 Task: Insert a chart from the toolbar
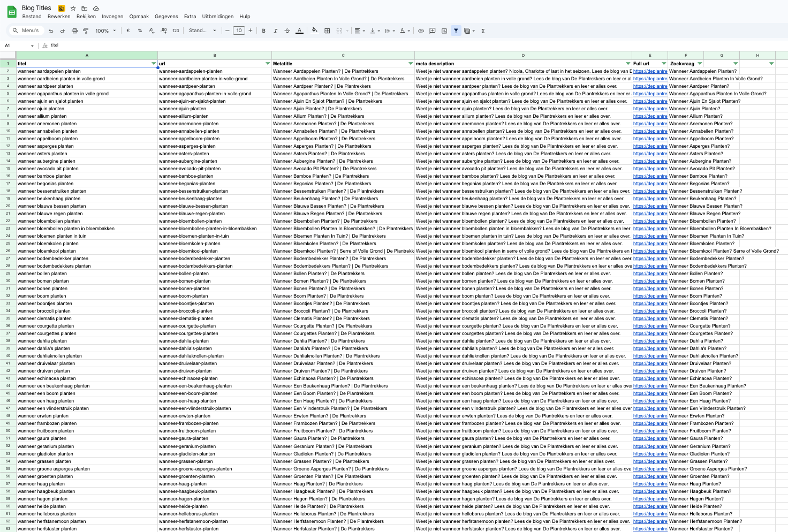tap(444, 31)
